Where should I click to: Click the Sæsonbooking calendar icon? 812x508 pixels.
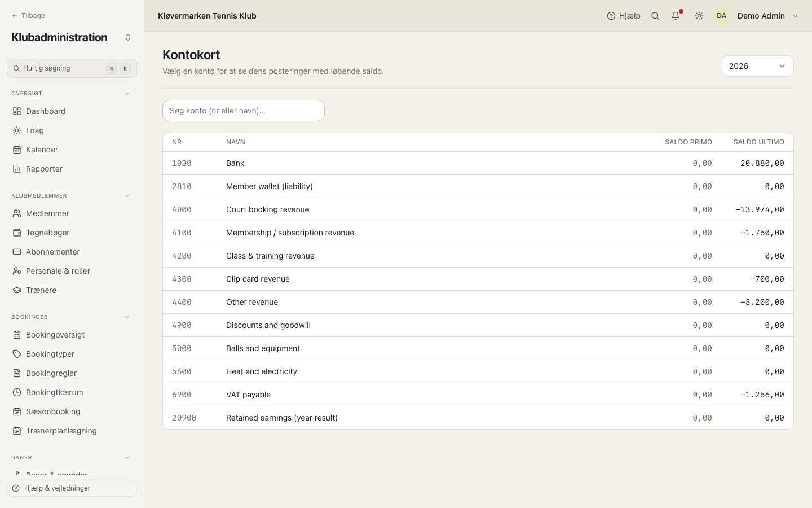(17, 411)
